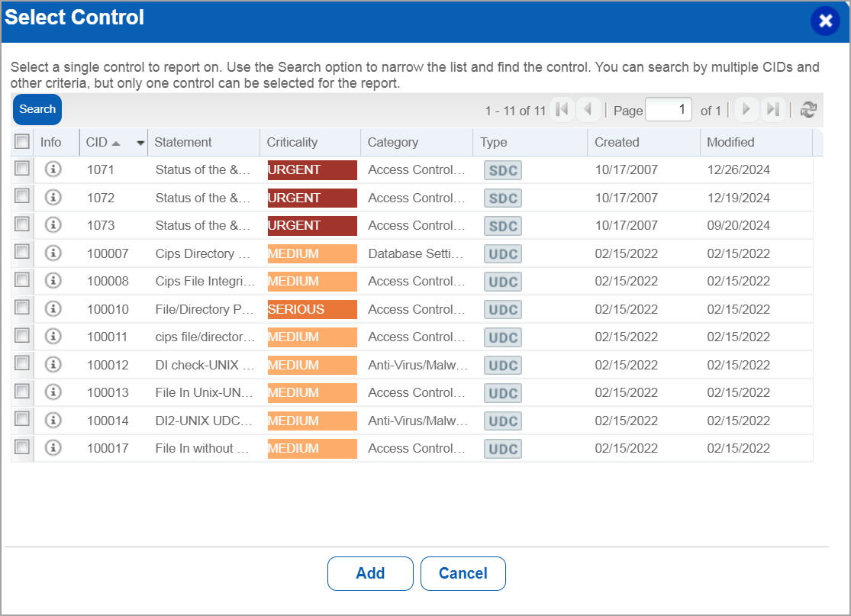Check the select-all checkbox in the header
The image size is (851, 616).
coord(21,141)
